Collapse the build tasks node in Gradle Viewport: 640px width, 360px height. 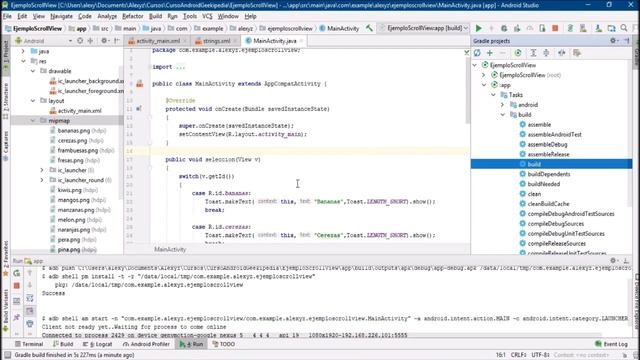[x=503, y=115]
